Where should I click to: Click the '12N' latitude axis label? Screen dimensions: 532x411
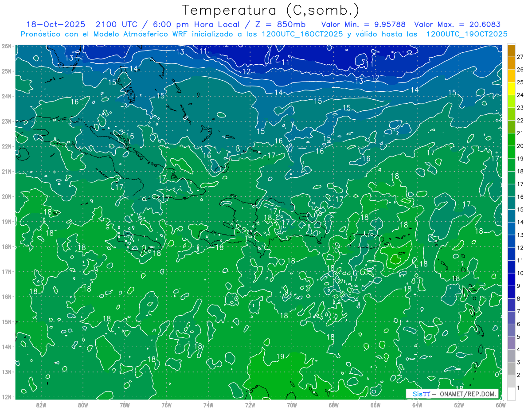pyautogui.click(x=6, y=397)
